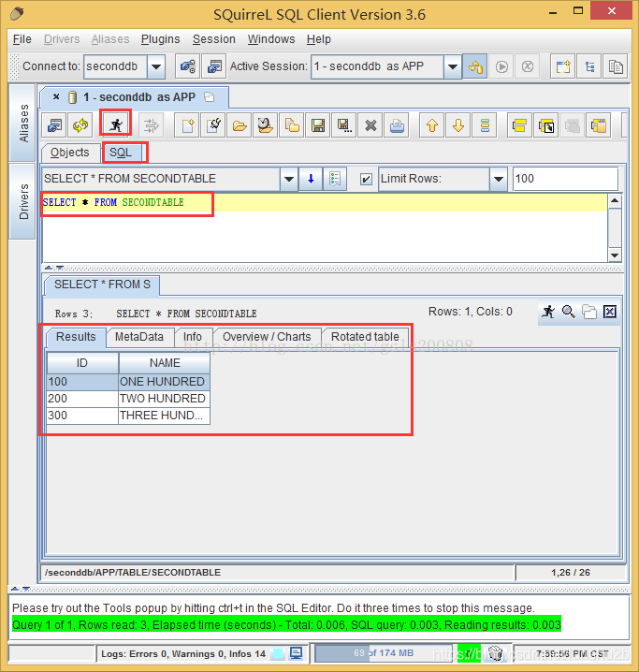
Task: Open the Plugins menu
Action: 161,39
